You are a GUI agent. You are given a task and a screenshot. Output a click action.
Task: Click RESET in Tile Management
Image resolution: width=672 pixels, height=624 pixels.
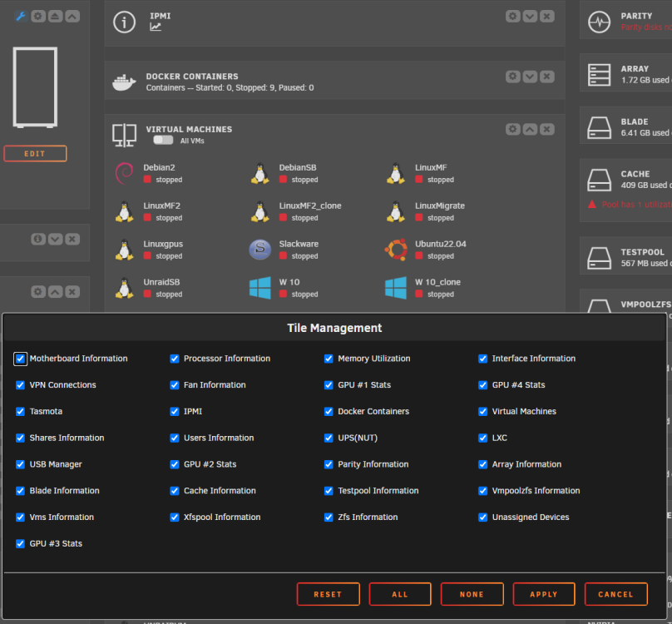click(x=329, y=594)
